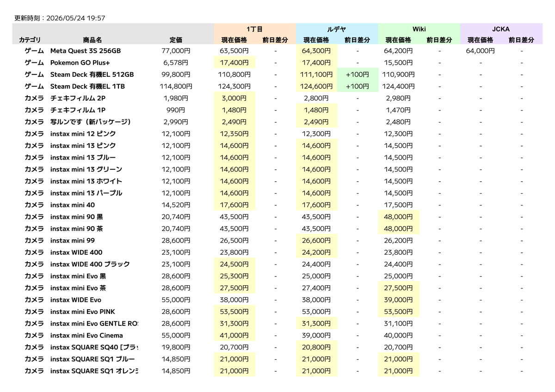Click the 商品名 column header
The height and width of the screenshot is (392, 555).
click(92, 40)
